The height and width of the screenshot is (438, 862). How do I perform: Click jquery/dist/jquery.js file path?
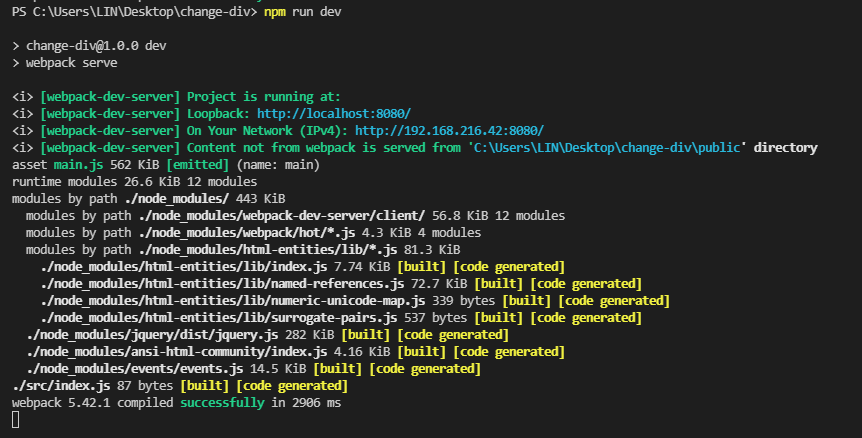(x=152, y=335)
